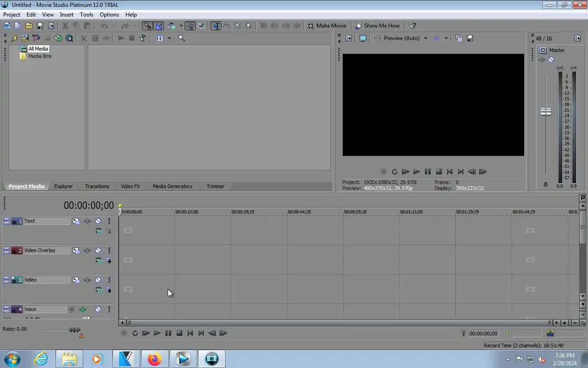Solo the Video Overlay track
The width and height of the screenshot is (588, 368).
point(109,251)
